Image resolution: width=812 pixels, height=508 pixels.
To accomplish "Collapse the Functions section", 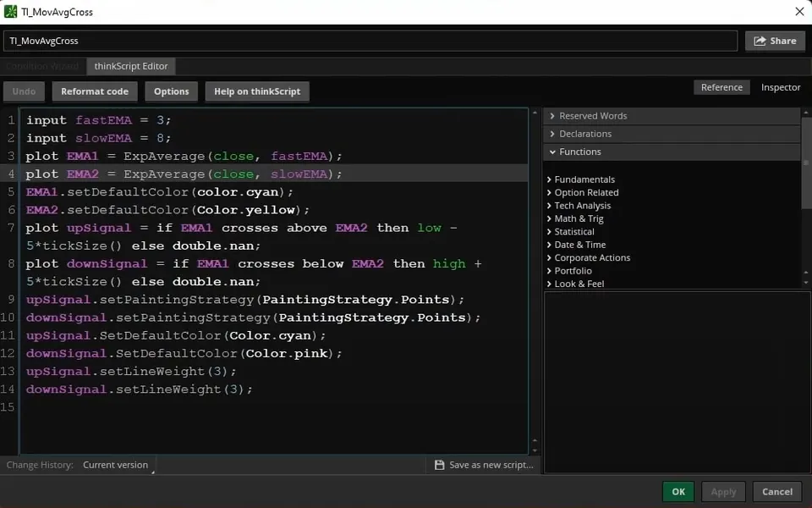I will click(672, 152).
